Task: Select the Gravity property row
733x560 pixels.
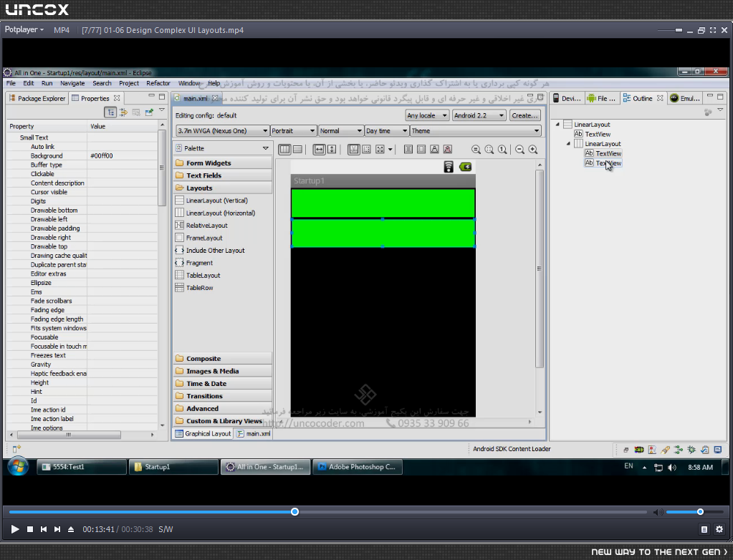Action: 82,365
